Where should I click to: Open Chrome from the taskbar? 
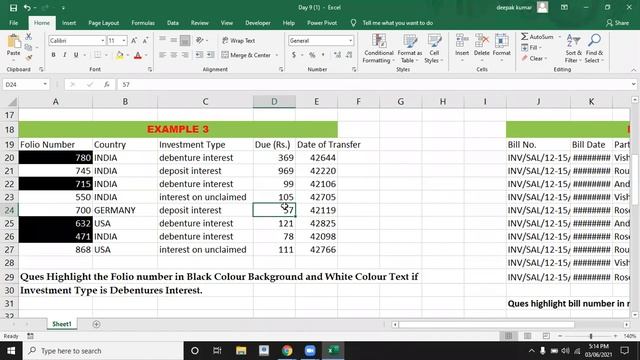287,351
